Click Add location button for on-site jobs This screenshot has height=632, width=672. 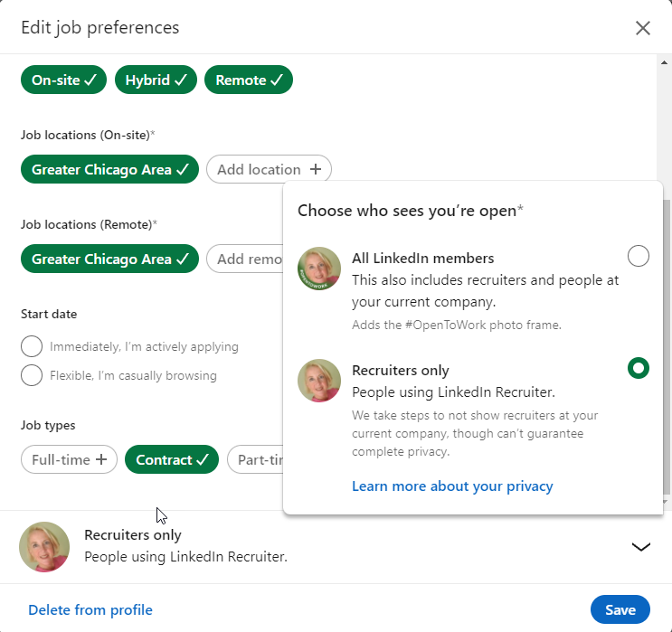[x=269, y=169]
